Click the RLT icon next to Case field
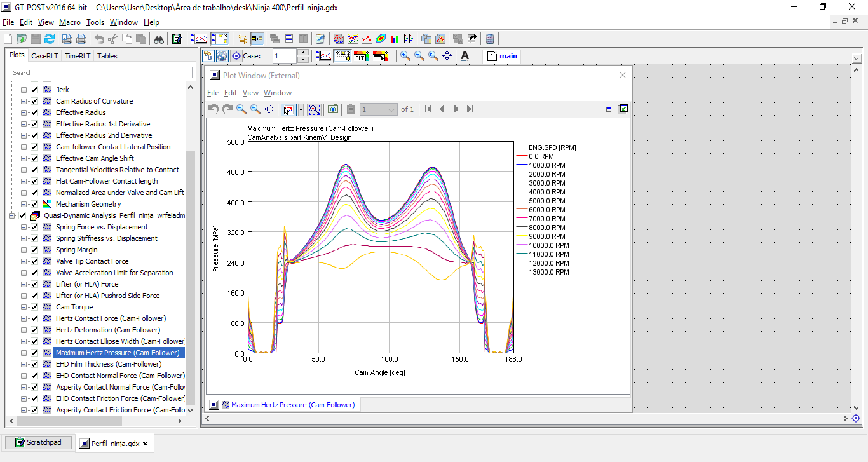868x462 pixels. click(361, 56)
